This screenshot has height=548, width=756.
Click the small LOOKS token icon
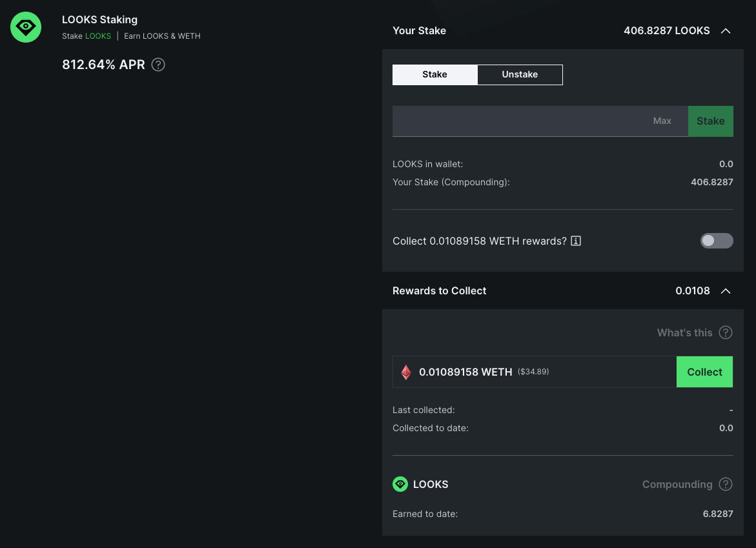(x=400, y=484)
